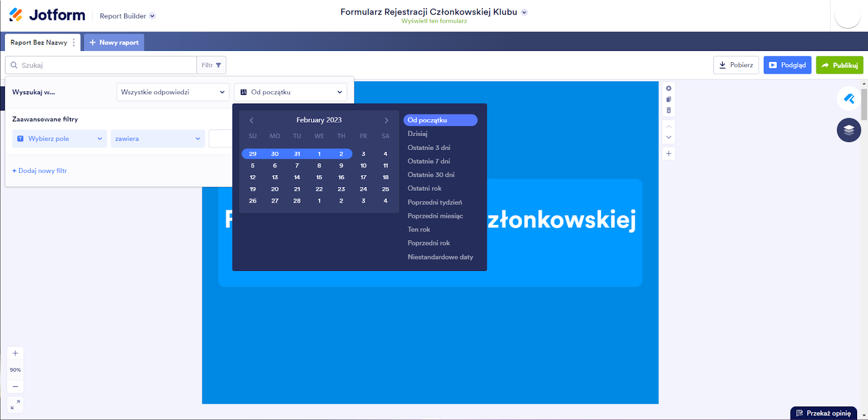This screenshot has width=868, height=420.
Task: Open the Raport Bez Nazwy tab options menu
Action: (74, 42)
